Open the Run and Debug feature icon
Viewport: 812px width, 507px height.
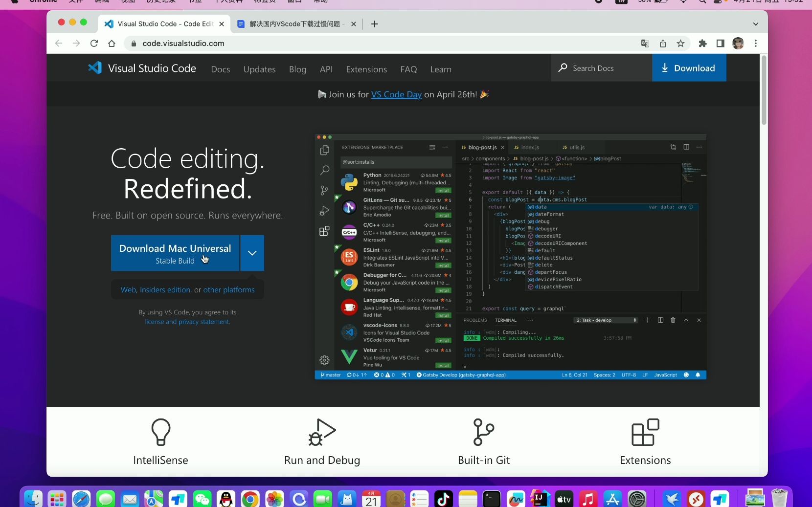322,432
